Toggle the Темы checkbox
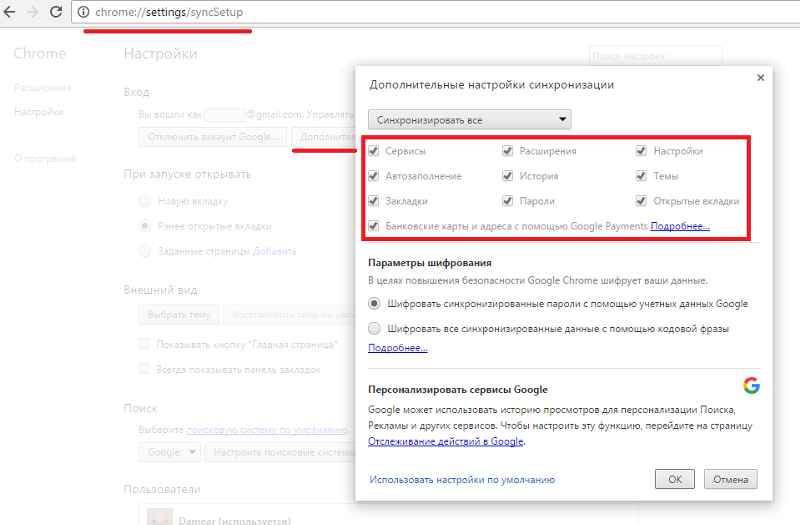 coord(641,176)
